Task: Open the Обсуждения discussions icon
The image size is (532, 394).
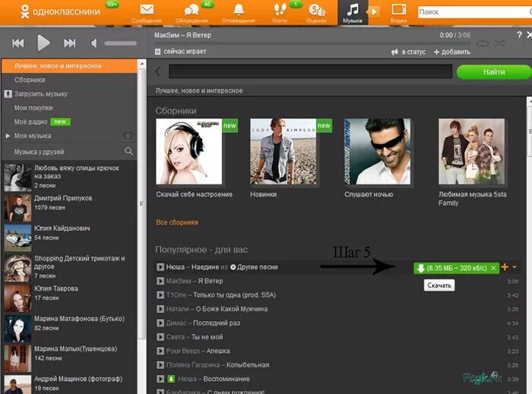Action: point(192,13)
